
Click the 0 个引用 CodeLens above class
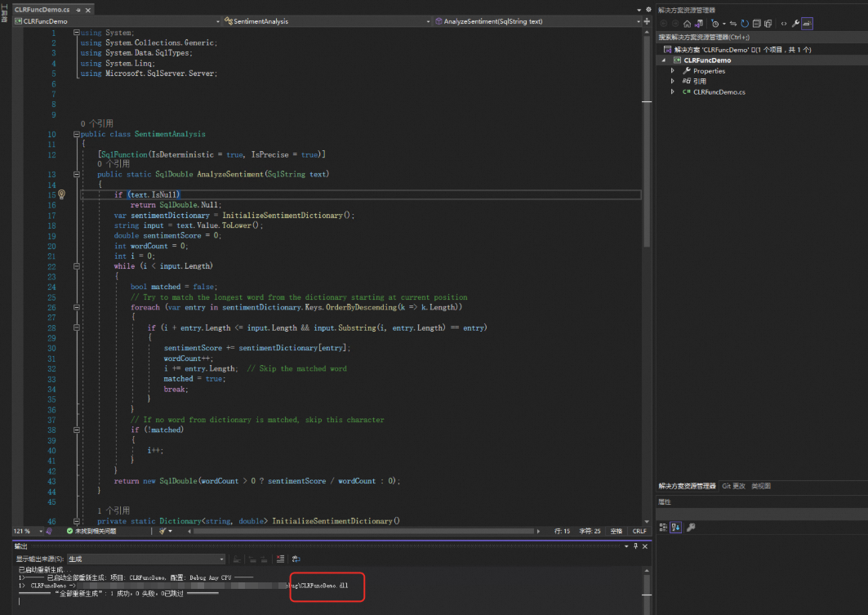(x=97, y=123)
